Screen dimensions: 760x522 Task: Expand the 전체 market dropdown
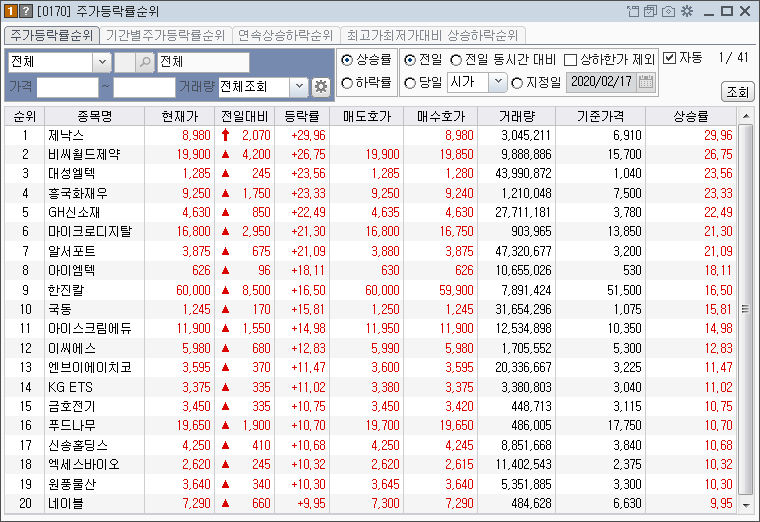[102, 62]
